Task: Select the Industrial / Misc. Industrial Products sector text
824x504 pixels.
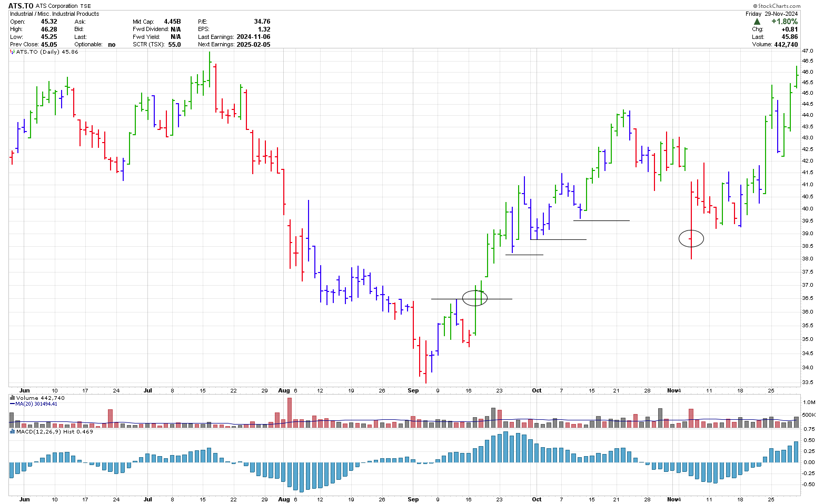Action: pyautogui.click(x=54, y=14)
